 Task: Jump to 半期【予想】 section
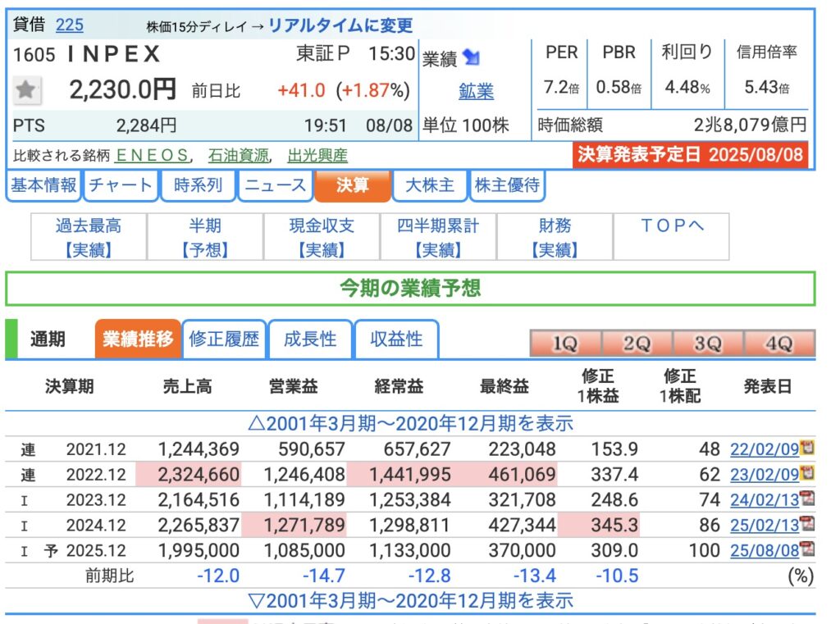pyautogui.click(x=204, y=237)
